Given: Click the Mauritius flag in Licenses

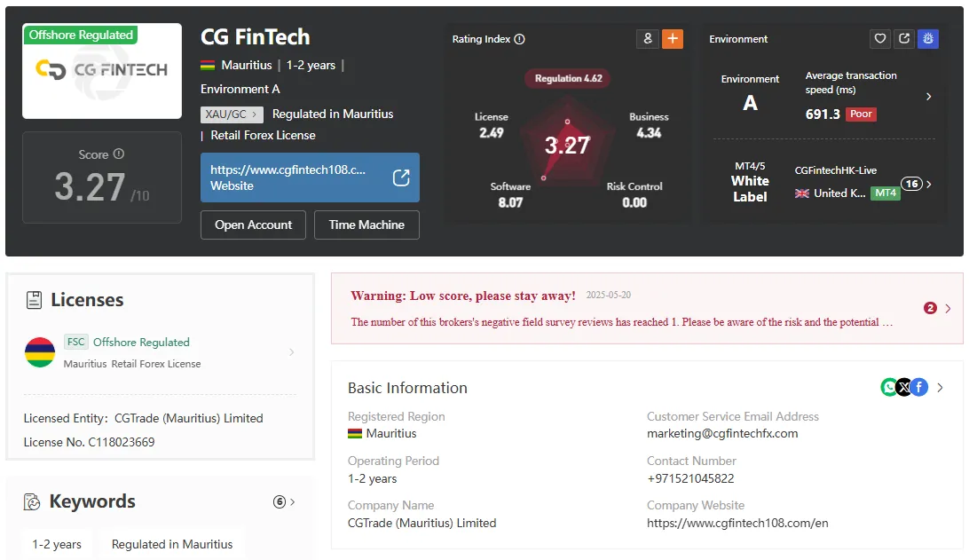Looking at the screenshot, I should click(40, 352).
